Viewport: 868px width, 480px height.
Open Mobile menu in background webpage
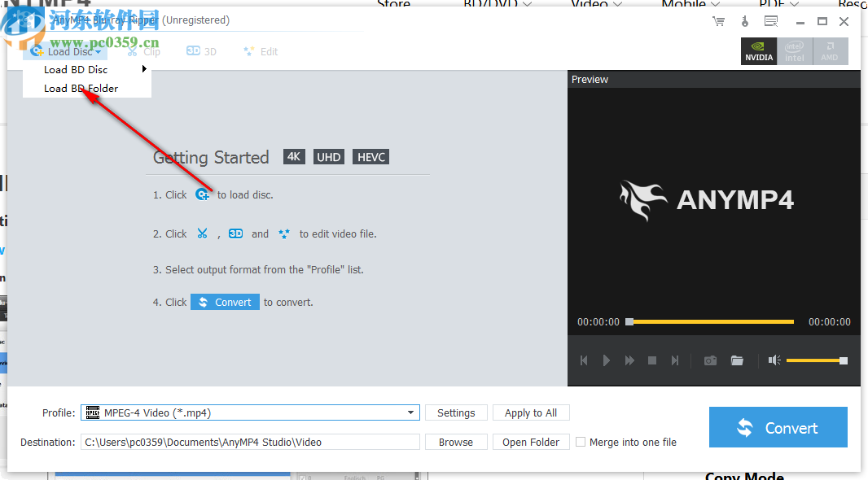click(x=690, y=3)
